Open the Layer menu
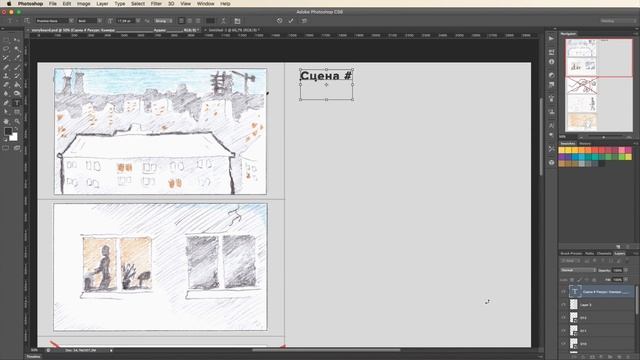 point(102,4)
